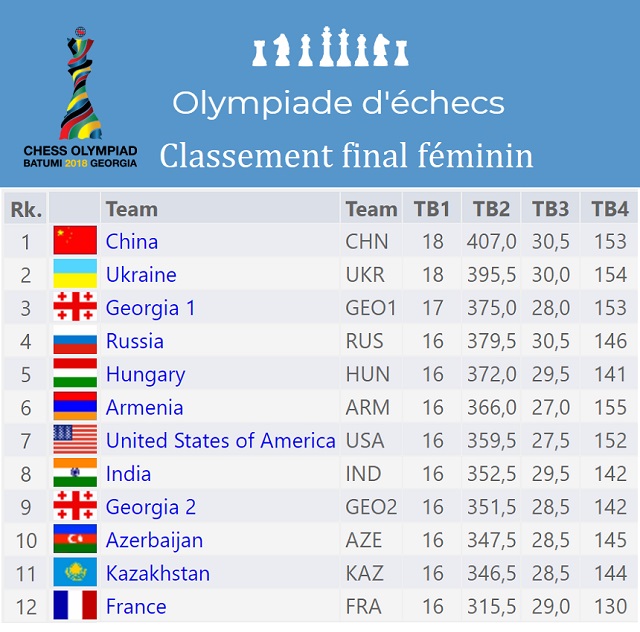The image size is (640, 632).
Task: Click the Chess Olympiad Batumi 2018 logo
Action: click(80, 95)
